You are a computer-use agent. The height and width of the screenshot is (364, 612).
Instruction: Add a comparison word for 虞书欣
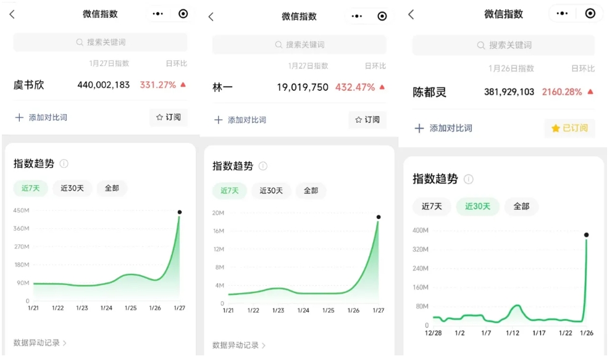(41, 117)
